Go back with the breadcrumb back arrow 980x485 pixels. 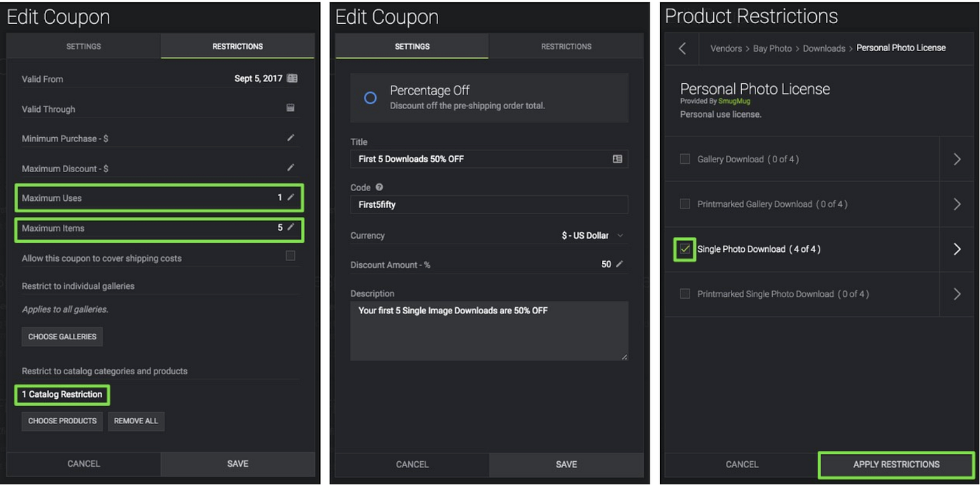click(x=682, y=48)
